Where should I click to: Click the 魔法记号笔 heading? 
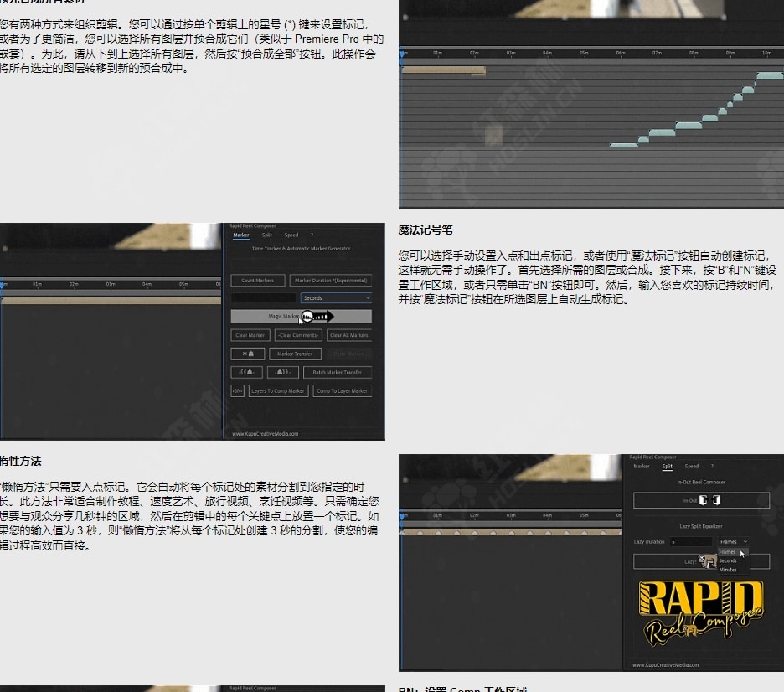pyautogui.click(x=426, y=230)
